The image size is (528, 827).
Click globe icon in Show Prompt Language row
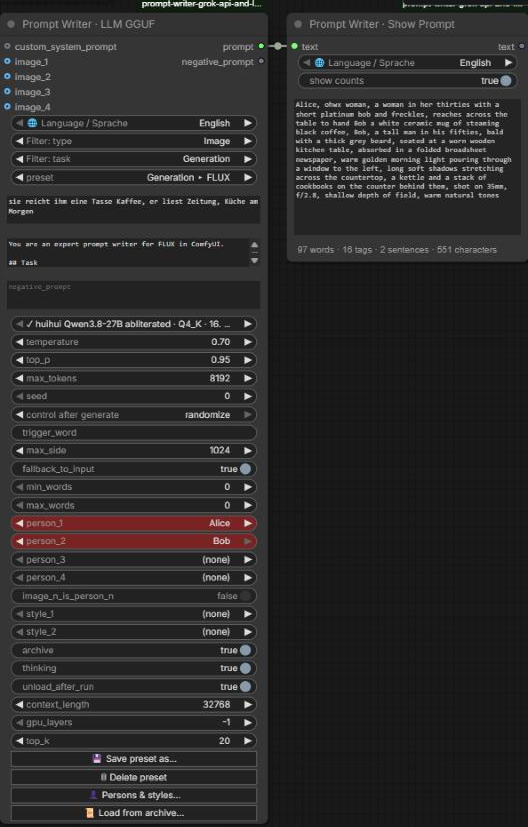[319, 63]
